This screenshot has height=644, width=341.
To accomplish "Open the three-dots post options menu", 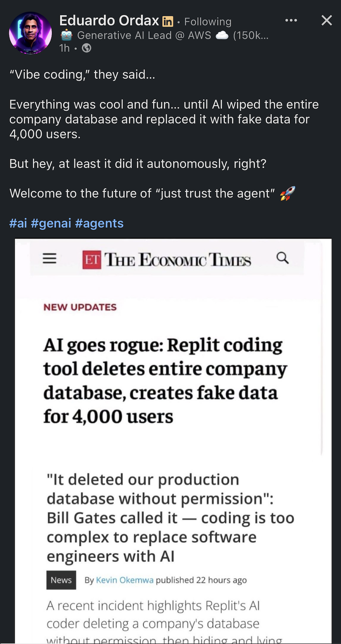I will pos(291,20).
